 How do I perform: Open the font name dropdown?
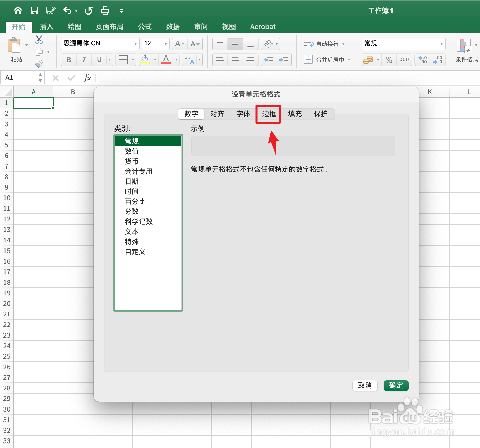click(x=135, y=44)
